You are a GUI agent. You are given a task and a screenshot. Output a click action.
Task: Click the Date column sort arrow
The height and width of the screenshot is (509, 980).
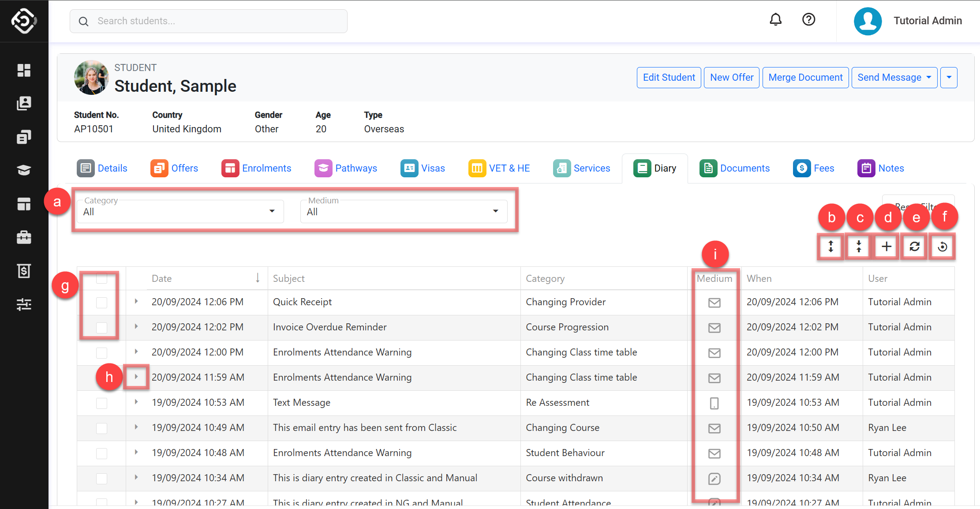tap(258, 278)
